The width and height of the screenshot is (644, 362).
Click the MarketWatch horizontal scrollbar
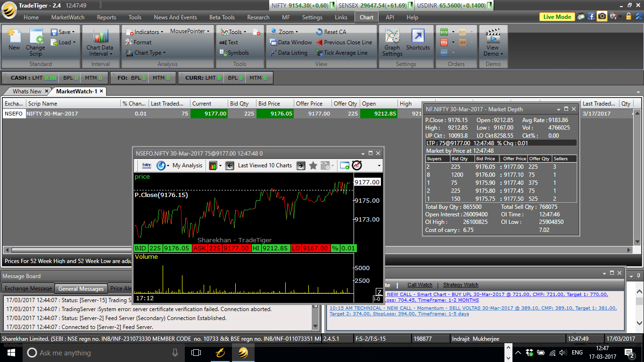(x=317, y=250)
